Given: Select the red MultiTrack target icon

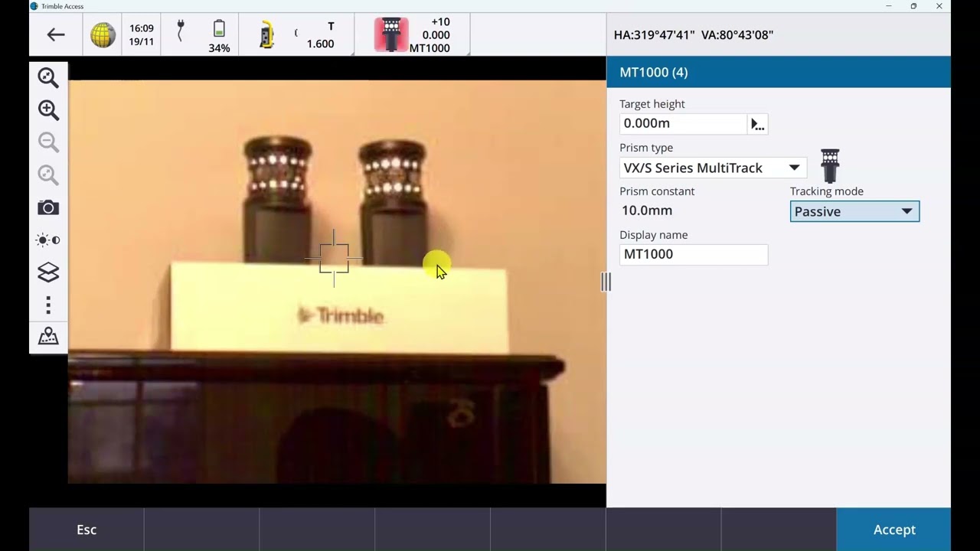Looking at the screenshot, I should pos(391,34).
